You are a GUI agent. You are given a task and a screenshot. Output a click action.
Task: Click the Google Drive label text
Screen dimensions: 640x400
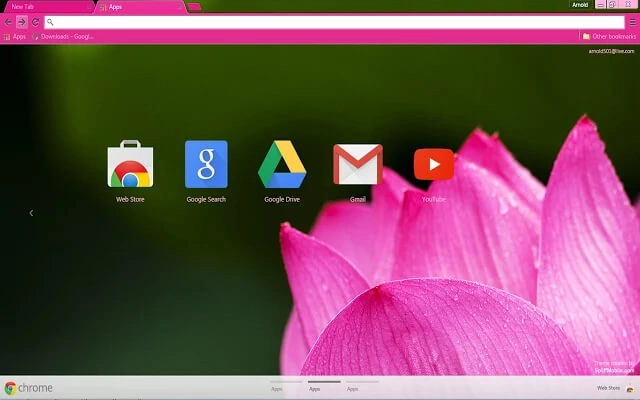point(282,200)
